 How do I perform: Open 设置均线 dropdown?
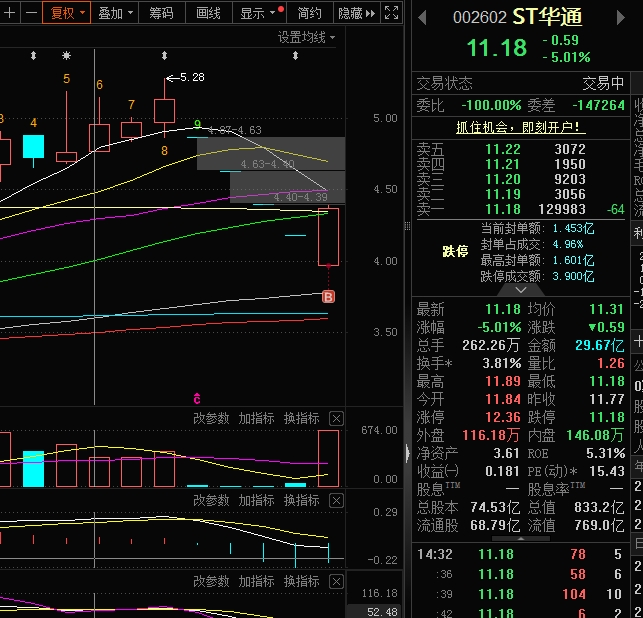[306, 37]
